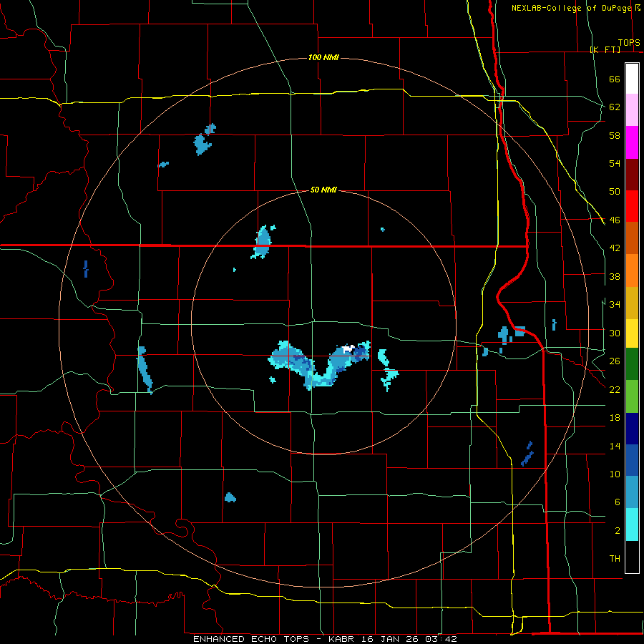Click the 'TOPS' legend title
This screenshot has height=644, width=644.
pos(629,43)
